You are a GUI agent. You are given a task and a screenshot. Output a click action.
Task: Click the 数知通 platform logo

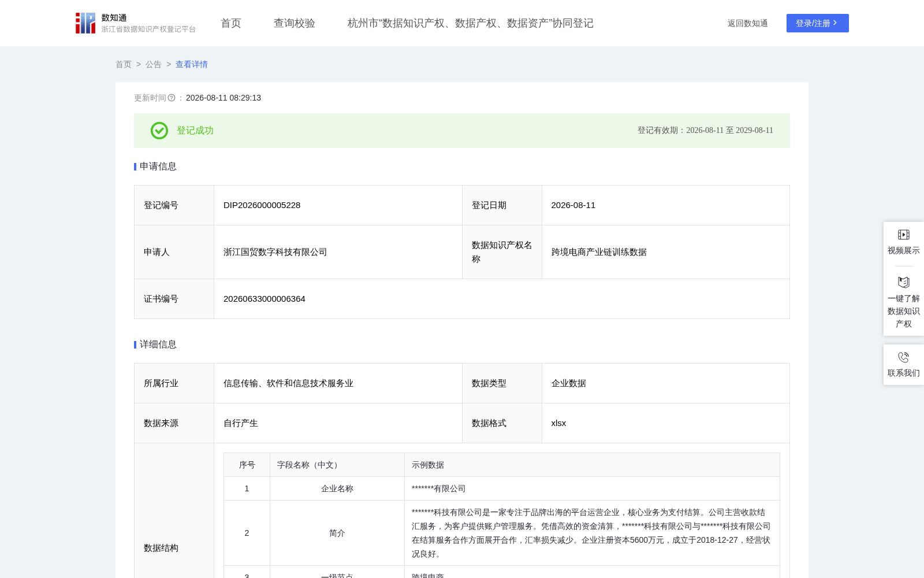(135, 23)
